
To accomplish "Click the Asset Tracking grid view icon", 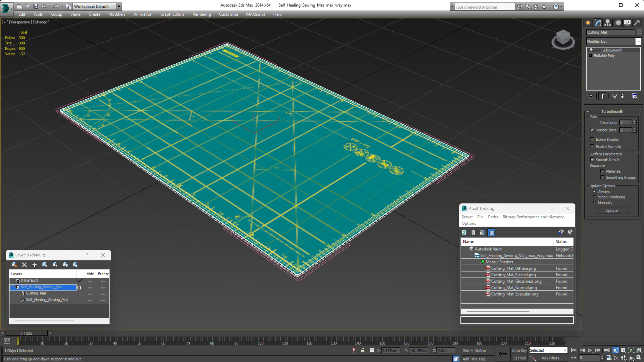I will [x=491, y=232].
